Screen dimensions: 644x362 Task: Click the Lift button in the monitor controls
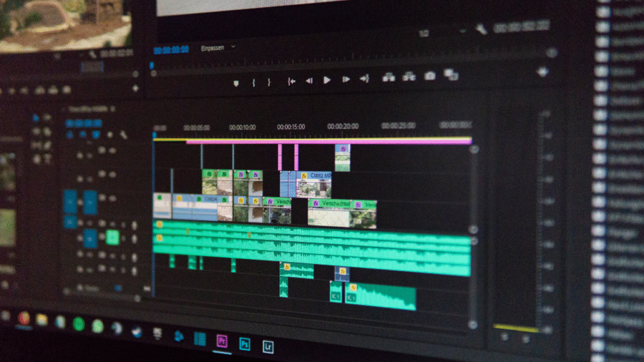389,77
